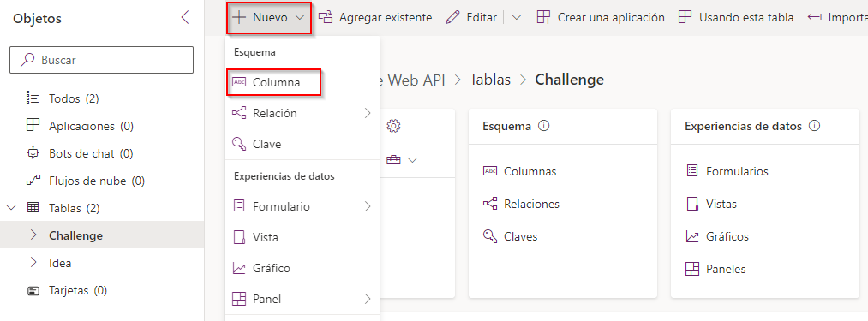The width and height of the screenshot is (868, 321).
Task: Expand Relación submenu arrow chevron
Action: coord(368,113)
